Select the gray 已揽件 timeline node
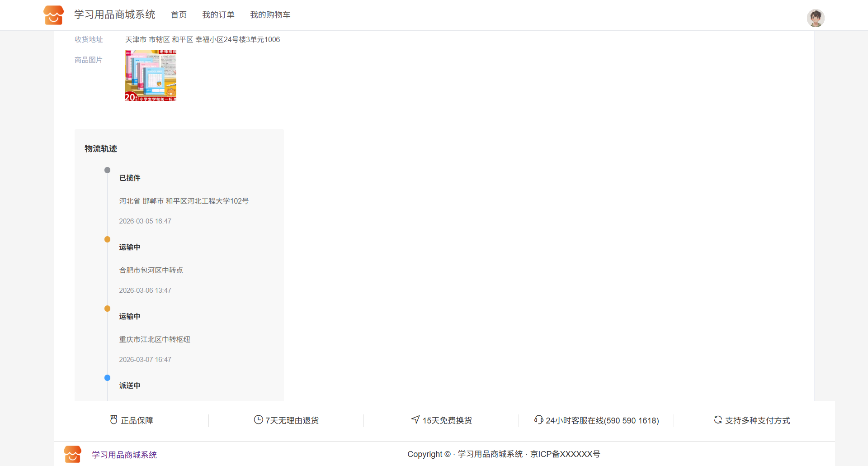 pyautogui.click(x=107, y=170)
